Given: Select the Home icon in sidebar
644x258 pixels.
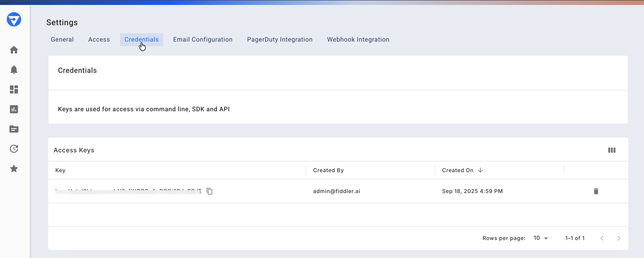Looking at the screenshot, I should pyautogui.click(x=14, y=50).
